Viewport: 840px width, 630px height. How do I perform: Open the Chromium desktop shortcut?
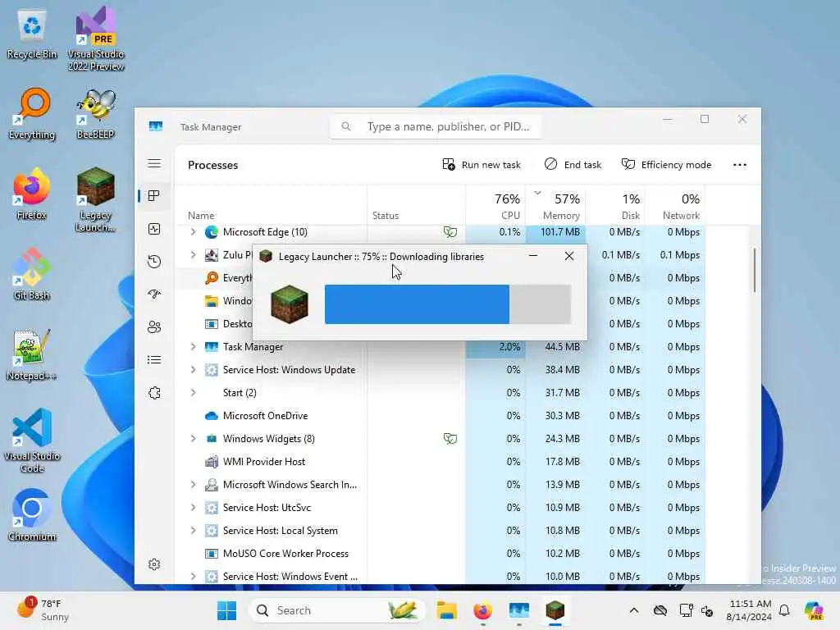(x=32, y=516)
